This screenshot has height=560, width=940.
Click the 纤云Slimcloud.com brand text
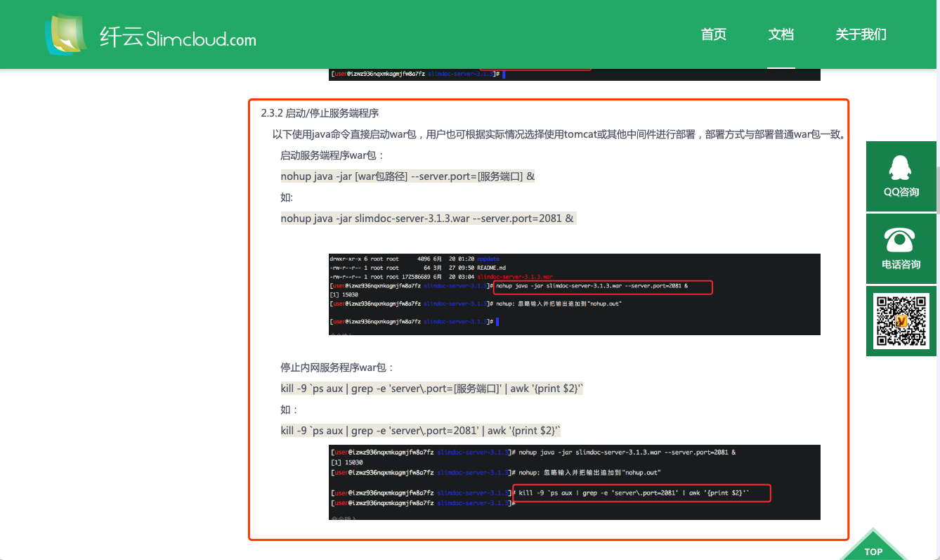click(178, 38)
